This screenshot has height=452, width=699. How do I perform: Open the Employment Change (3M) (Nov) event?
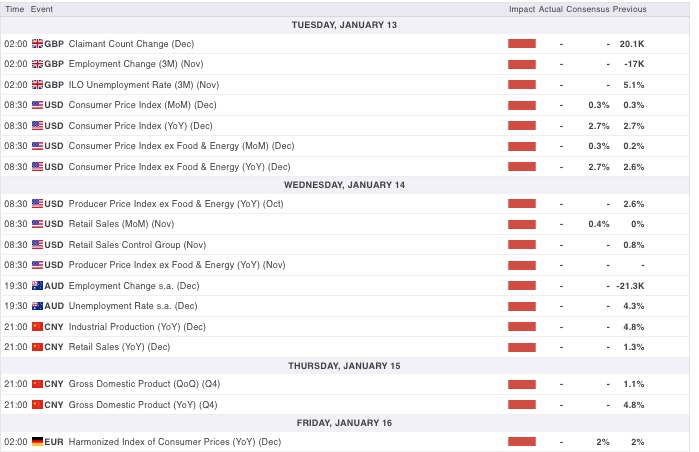click(x=136, y=64)
